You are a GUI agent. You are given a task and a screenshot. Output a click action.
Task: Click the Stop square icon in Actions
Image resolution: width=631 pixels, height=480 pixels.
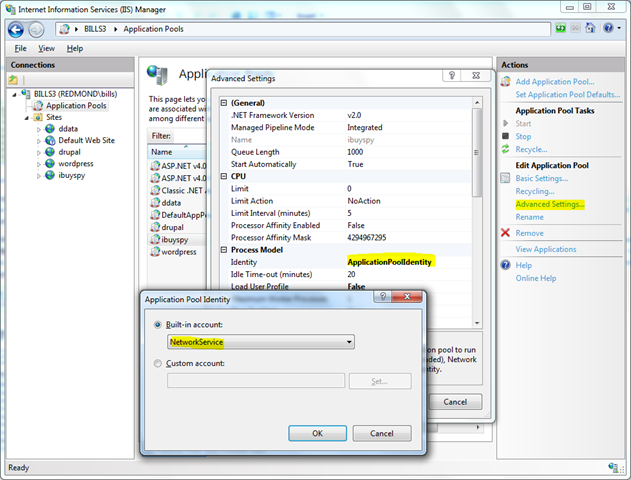(505, 136)
